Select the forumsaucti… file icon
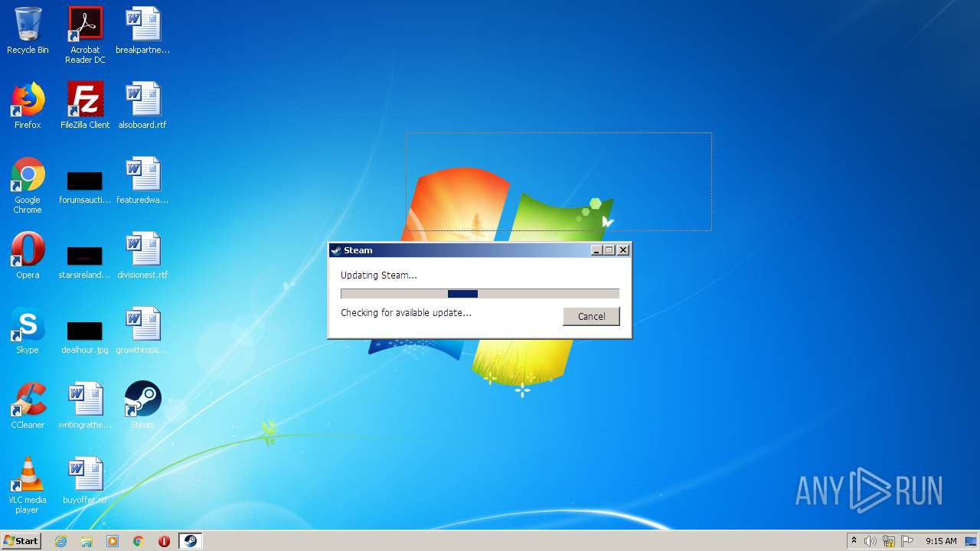Viewport: 980px width, 551px height. click(85, 187)
